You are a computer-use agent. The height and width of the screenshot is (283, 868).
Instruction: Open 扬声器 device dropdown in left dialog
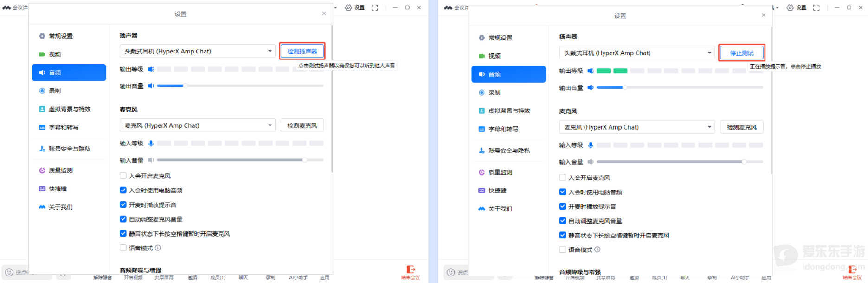tap(198, 51)
